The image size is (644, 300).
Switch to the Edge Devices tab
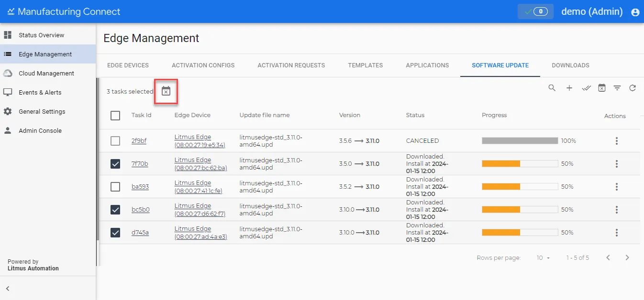(128, 65)
